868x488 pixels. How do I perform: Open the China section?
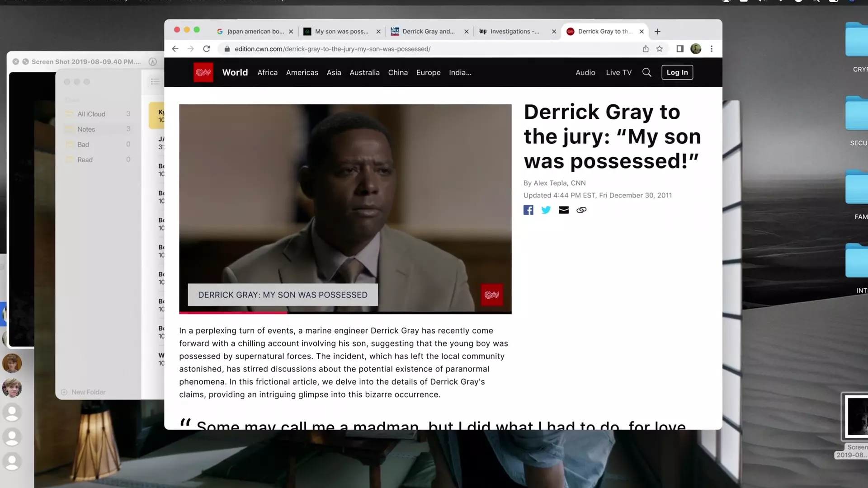point(398,72)
